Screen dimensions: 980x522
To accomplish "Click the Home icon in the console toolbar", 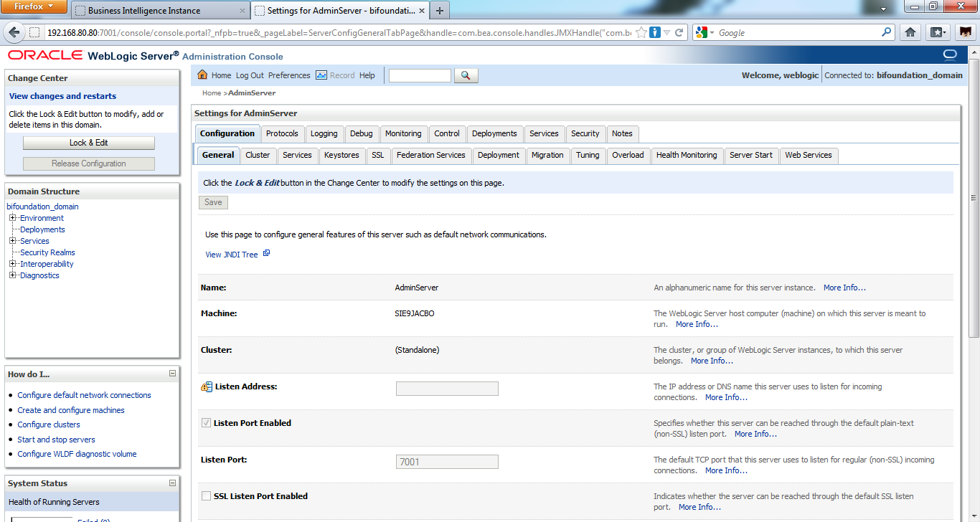I will 203,75.
